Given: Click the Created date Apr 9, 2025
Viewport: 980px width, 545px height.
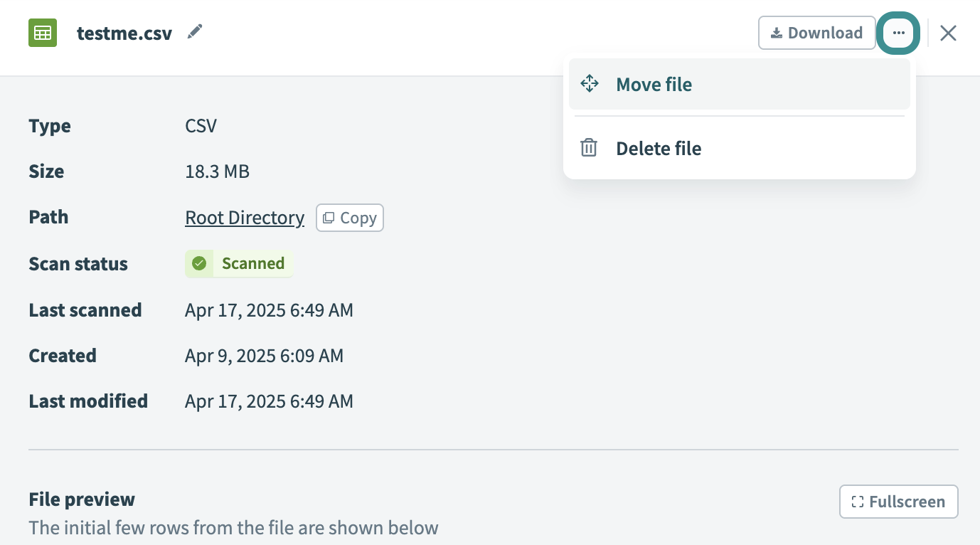Looking at the screenshot, I should click(x=264, y=356).
